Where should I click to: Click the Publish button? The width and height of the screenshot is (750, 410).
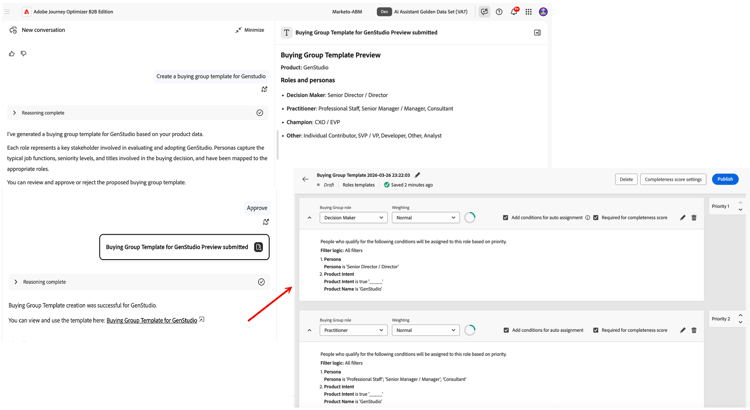click(x=725, y=179)
